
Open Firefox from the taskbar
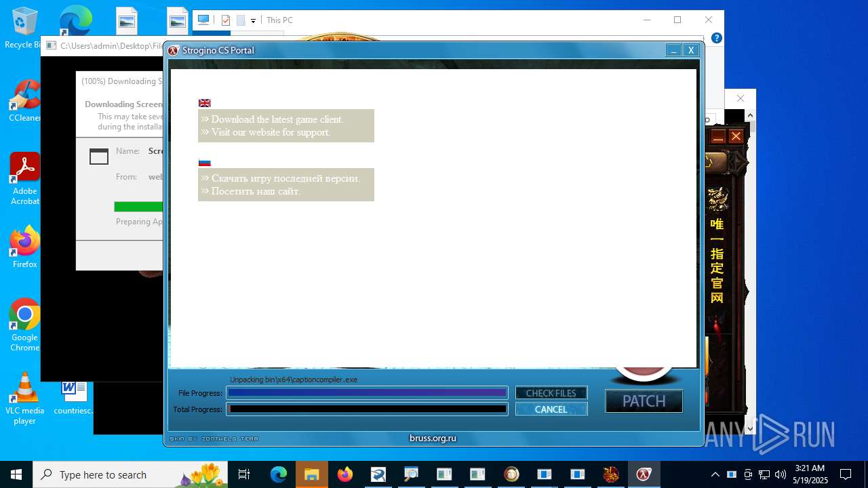344,474
